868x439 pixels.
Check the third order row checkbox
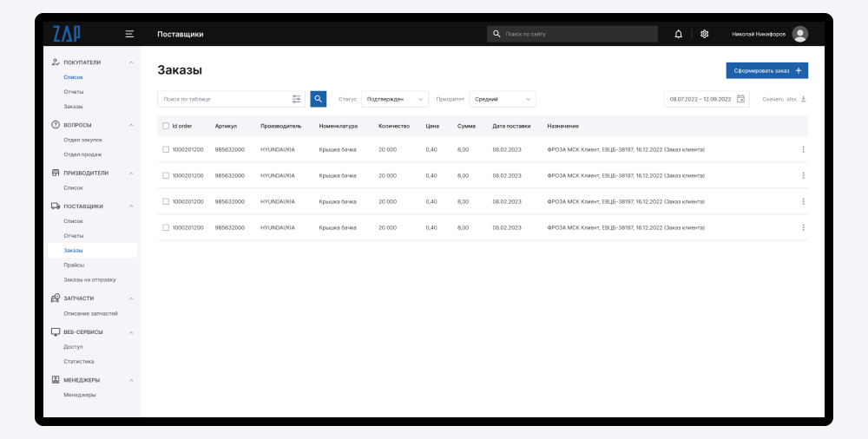coord(166,201)
